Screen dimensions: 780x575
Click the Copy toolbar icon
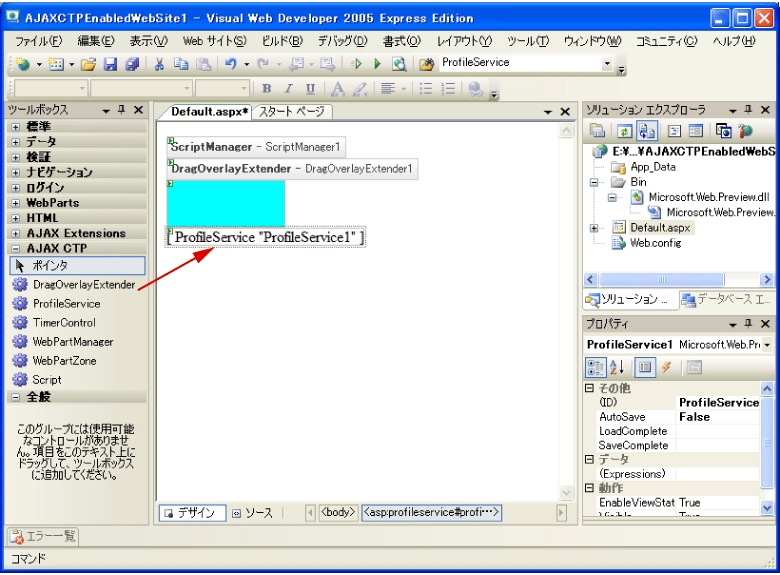point(181,64)
